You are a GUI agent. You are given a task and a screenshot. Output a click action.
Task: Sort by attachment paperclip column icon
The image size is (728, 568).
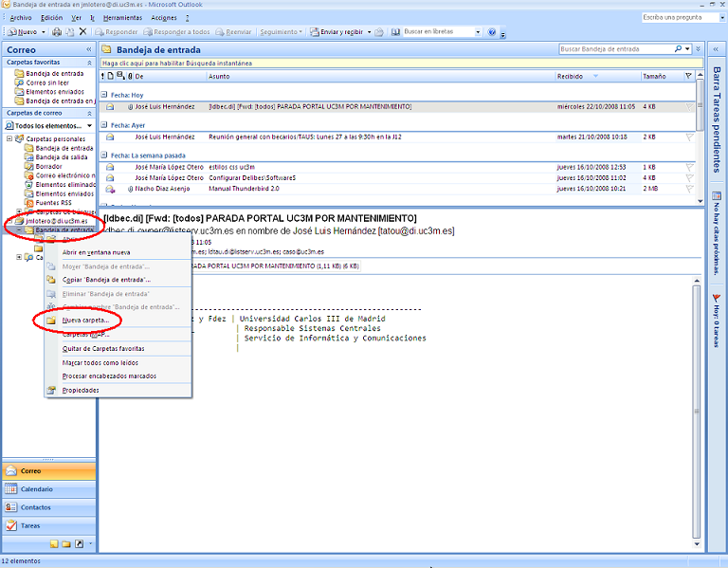pos(130,76)
